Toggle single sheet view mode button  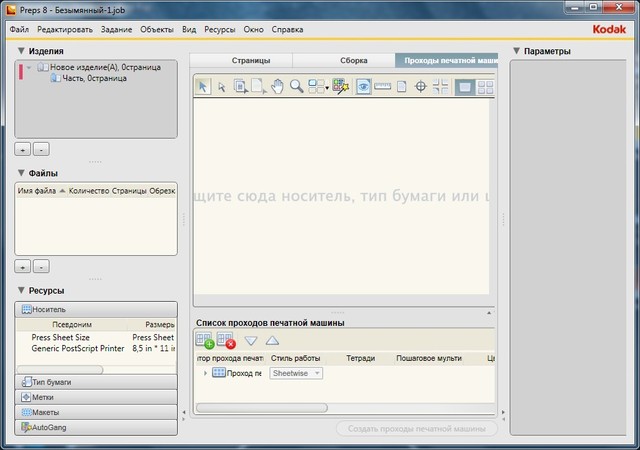(465, 87)
